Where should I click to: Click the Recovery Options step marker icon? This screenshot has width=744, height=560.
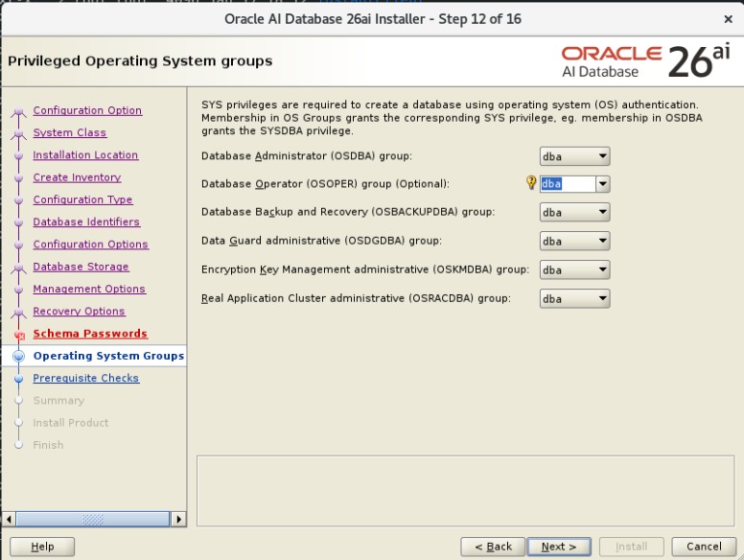pos(18,313)
